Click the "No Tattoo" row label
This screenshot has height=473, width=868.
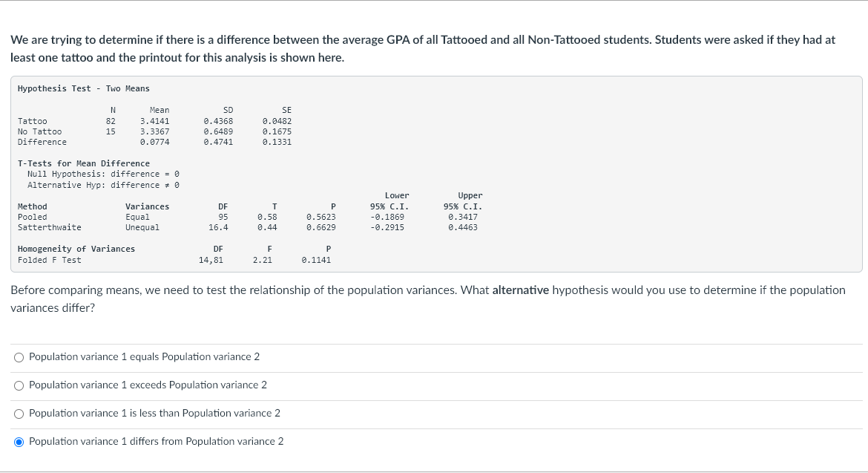39,131
